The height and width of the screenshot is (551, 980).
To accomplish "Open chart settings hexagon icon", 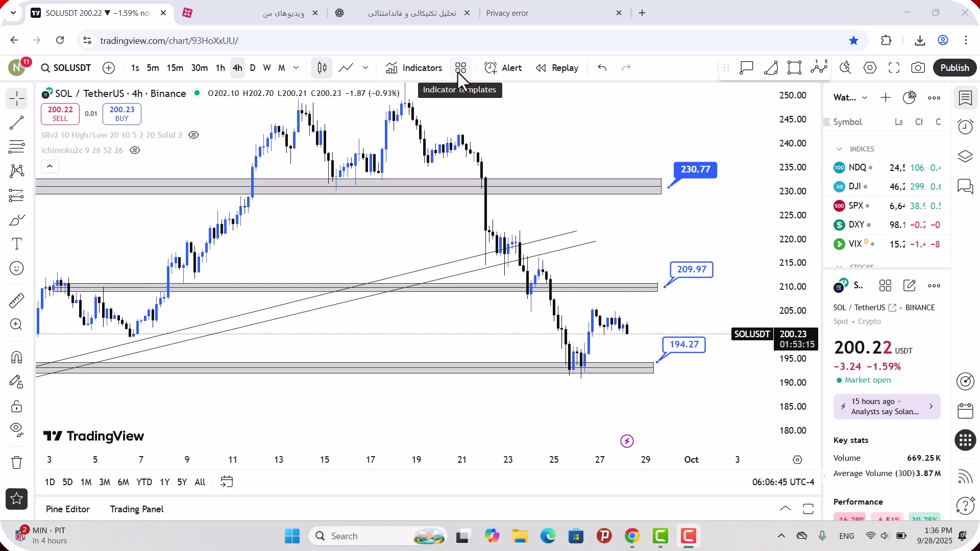I will (870, 68).
